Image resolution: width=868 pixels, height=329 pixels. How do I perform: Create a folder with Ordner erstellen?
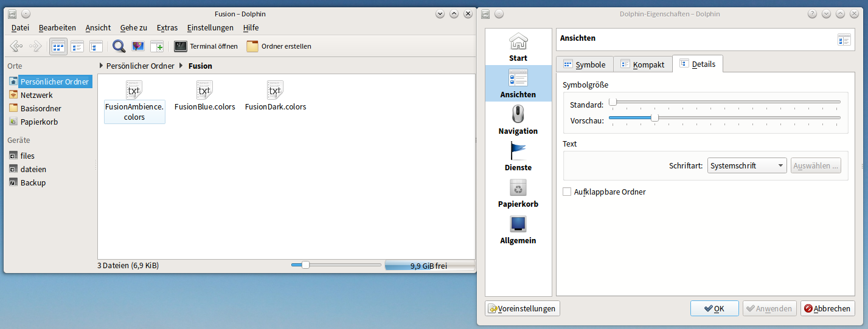[279, 46]
